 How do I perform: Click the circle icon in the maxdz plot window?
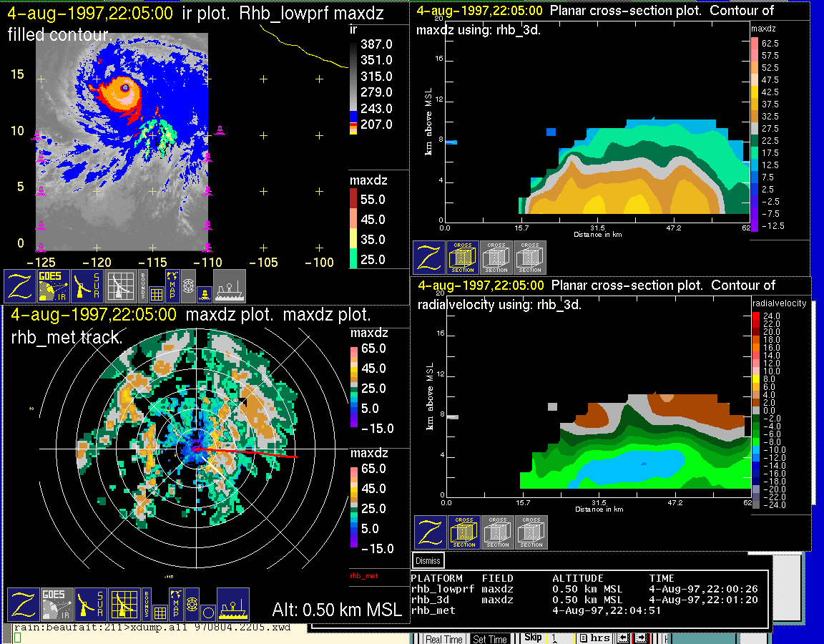tap(208, 613)
